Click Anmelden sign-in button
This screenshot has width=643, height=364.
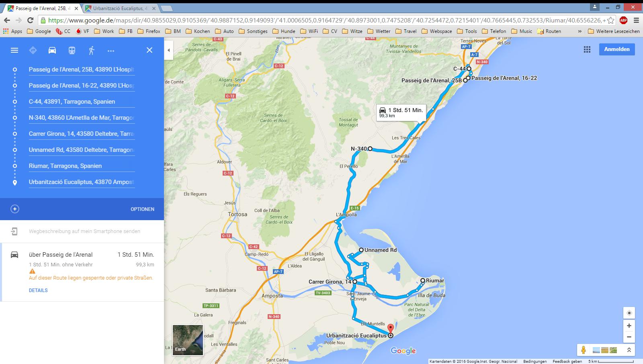pyautogui.click(x=617, y=49)
